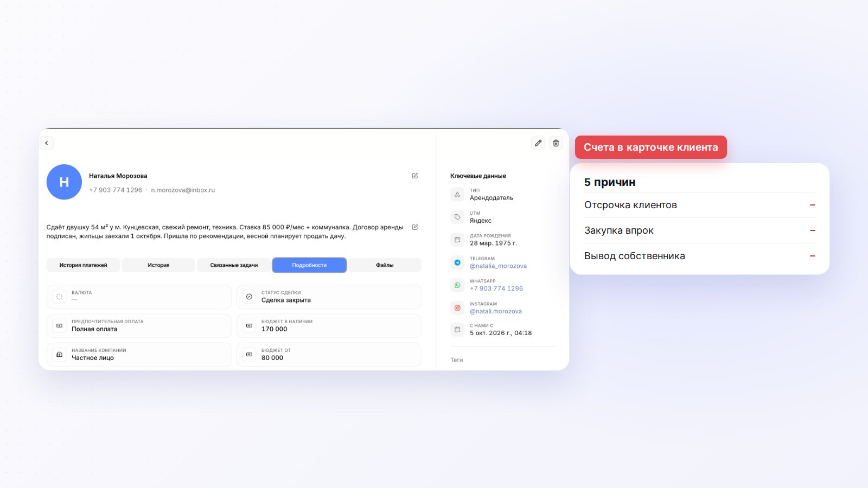Click email n.morozova@inbox.ru
The width and height of the screenshot is (868, 488).
tap(183, 190)
